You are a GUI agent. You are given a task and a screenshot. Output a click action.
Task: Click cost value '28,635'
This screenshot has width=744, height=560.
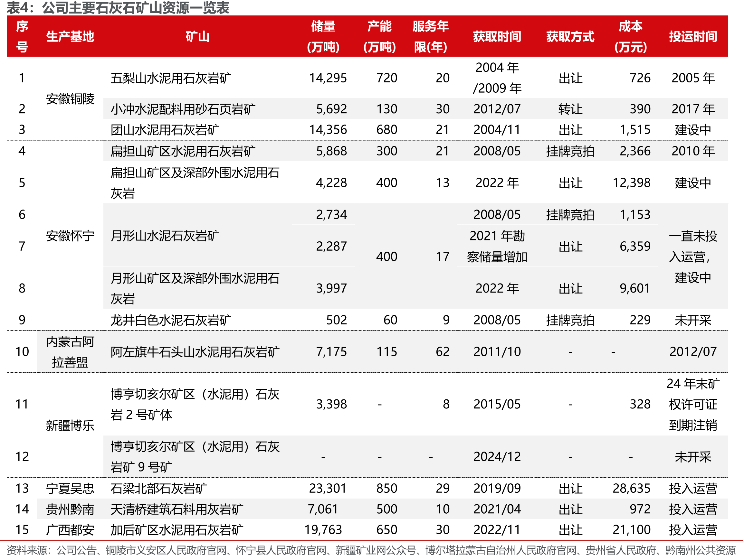(x=631, y=489)
